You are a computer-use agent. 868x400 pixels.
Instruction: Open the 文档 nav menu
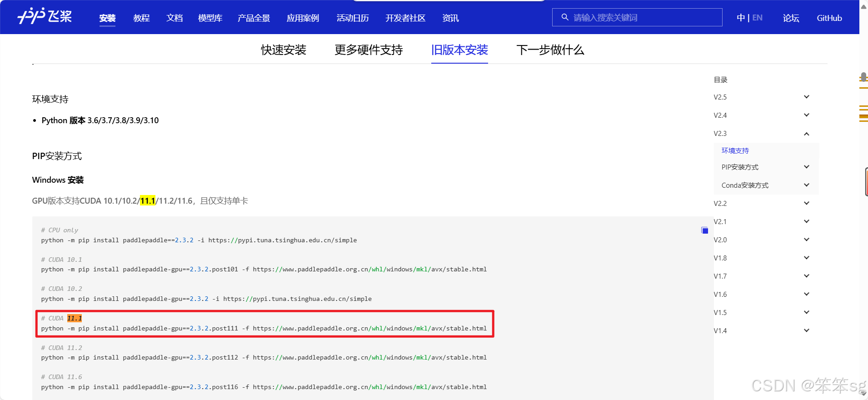tap(175, 18)
